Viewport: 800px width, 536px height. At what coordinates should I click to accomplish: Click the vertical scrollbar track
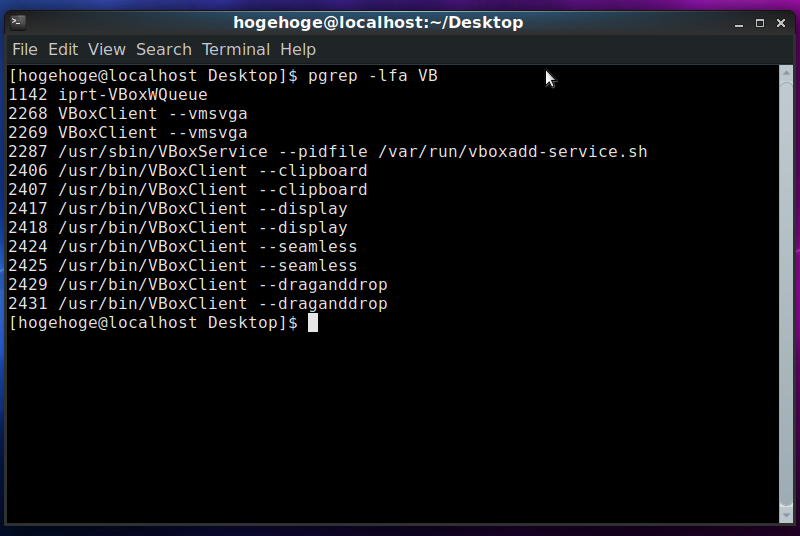click(786, 300)
